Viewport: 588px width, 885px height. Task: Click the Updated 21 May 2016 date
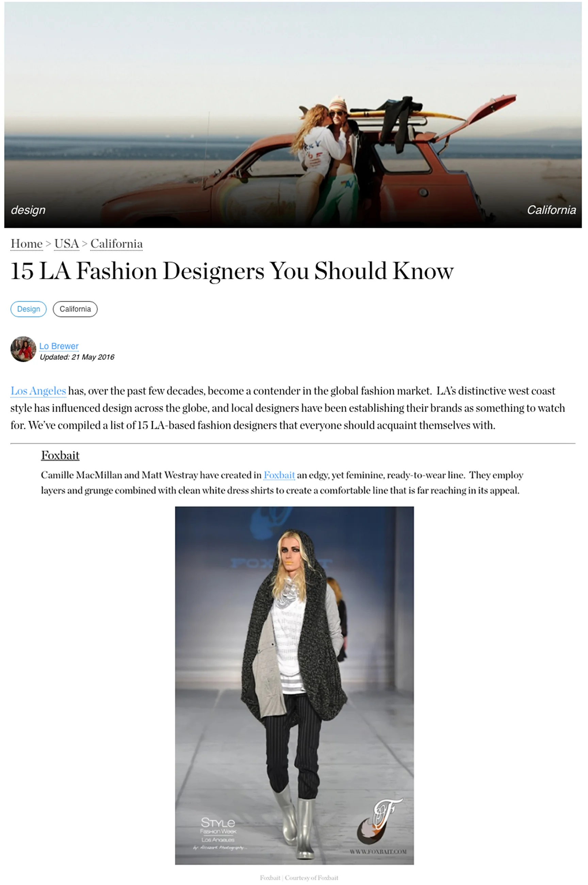(x=77, y=357)
